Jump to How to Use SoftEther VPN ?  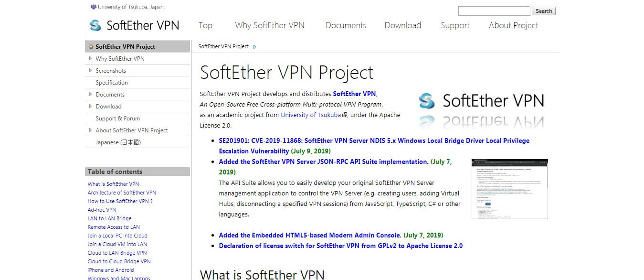(x=120, y=201)
